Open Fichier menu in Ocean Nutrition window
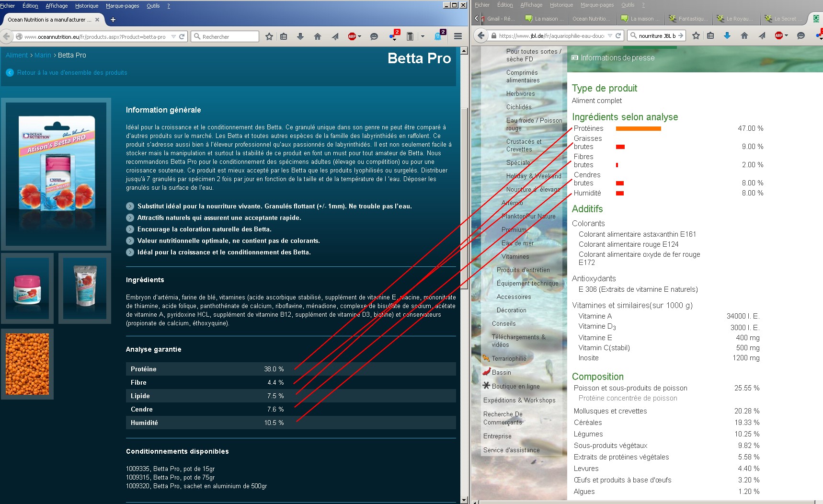The image size is (823, 504). tap(8, 6)
